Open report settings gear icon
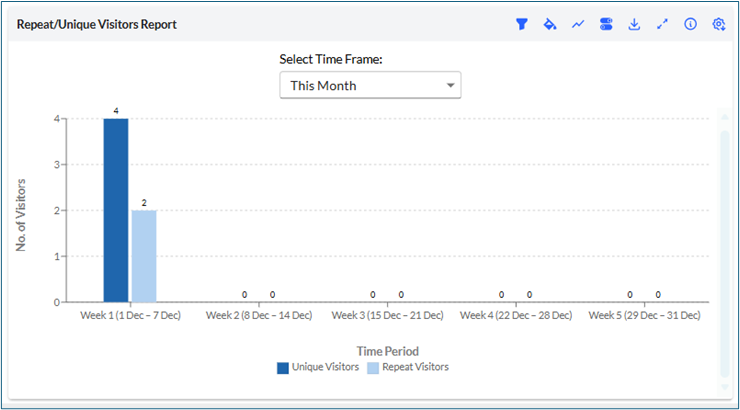Viewport: 740px width, 410px height. 718,24
